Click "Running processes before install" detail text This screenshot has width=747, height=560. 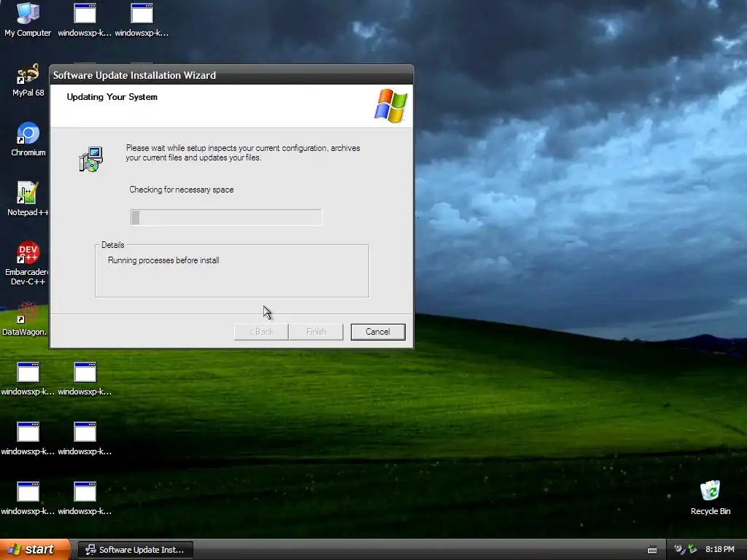point(163,260)
